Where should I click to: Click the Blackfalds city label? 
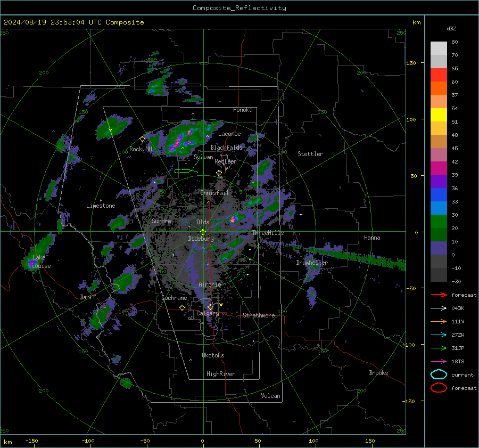tap(226, 148)
